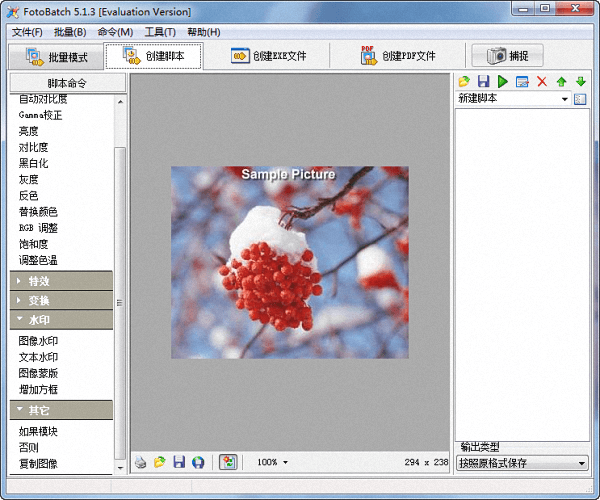
Task: Open the 文件(F) menu
Action: [x=27, y=32]
